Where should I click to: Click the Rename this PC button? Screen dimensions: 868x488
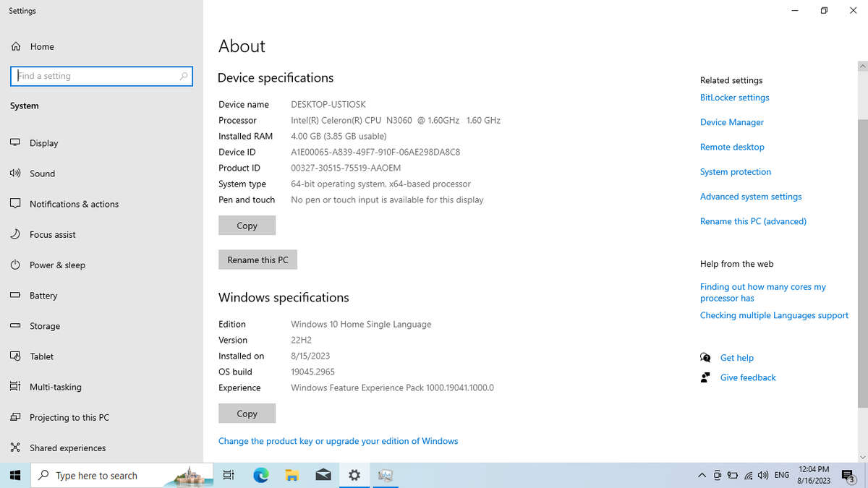(258, 260)
